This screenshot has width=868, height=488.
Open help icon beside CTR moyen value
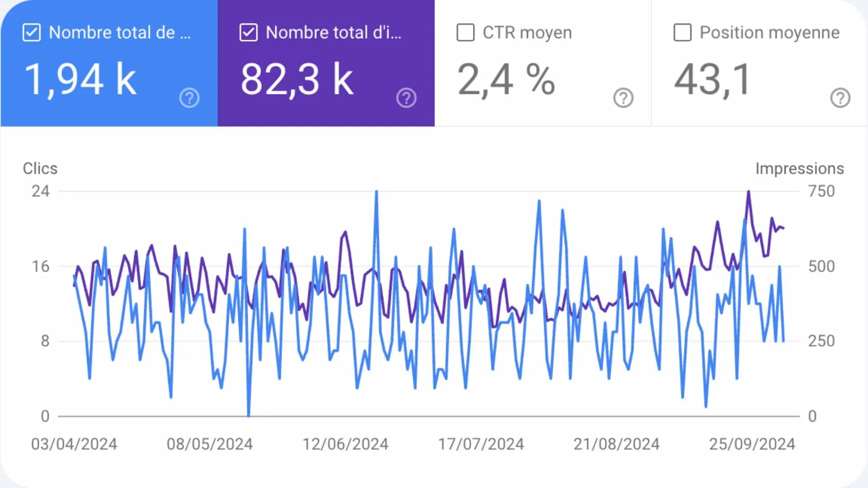623,98
